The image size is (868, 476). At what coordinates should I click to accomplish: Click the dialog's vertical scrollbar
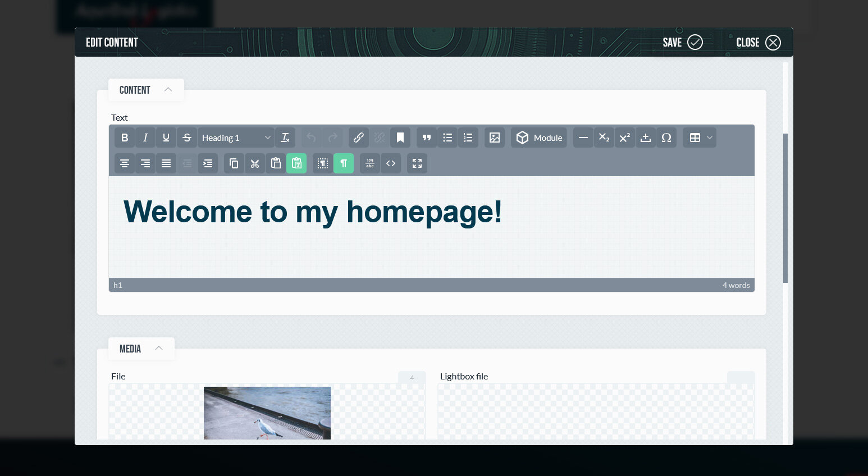785,208
